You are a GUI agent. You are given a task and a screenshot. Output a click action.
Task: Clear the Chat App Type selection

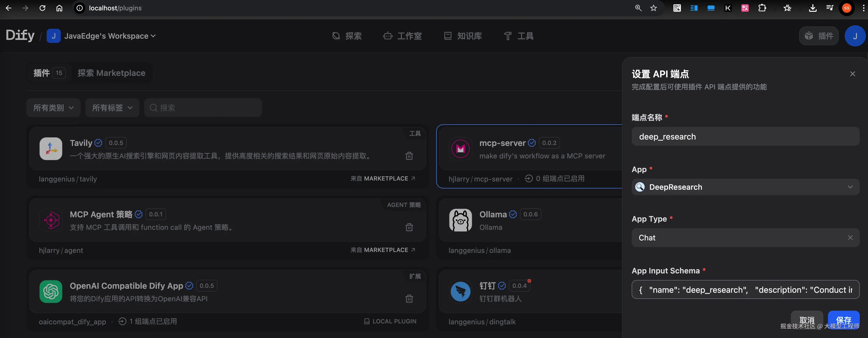tap(850, 238)
